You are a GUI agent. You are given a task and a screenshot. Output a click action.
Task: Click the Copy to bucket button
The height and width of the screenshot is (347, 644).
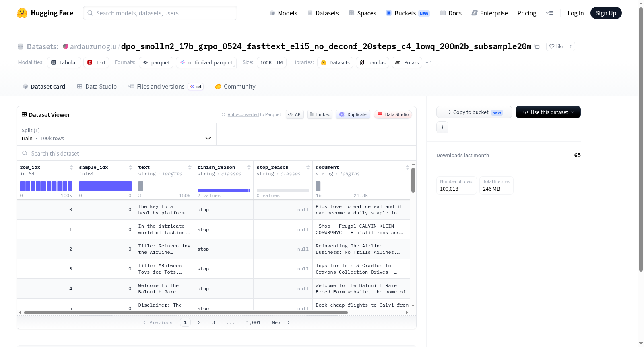point(474,112)
